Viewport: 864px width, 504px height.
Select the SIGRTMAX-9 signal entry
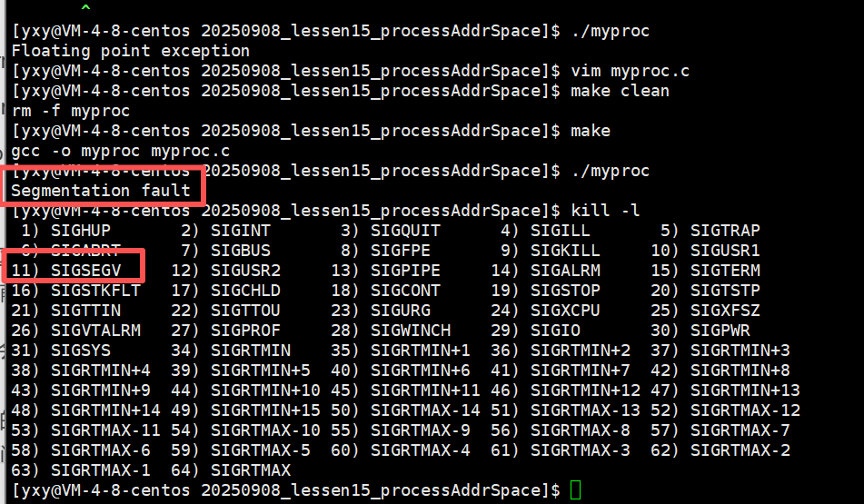[400, 430]
